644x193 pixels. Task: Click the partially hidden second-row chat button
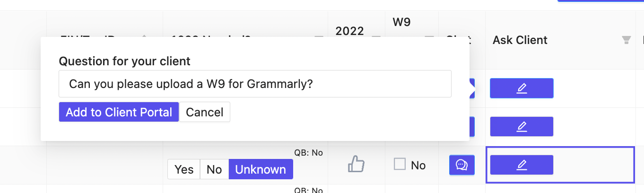pyautogui.click(x=472, y=127)
